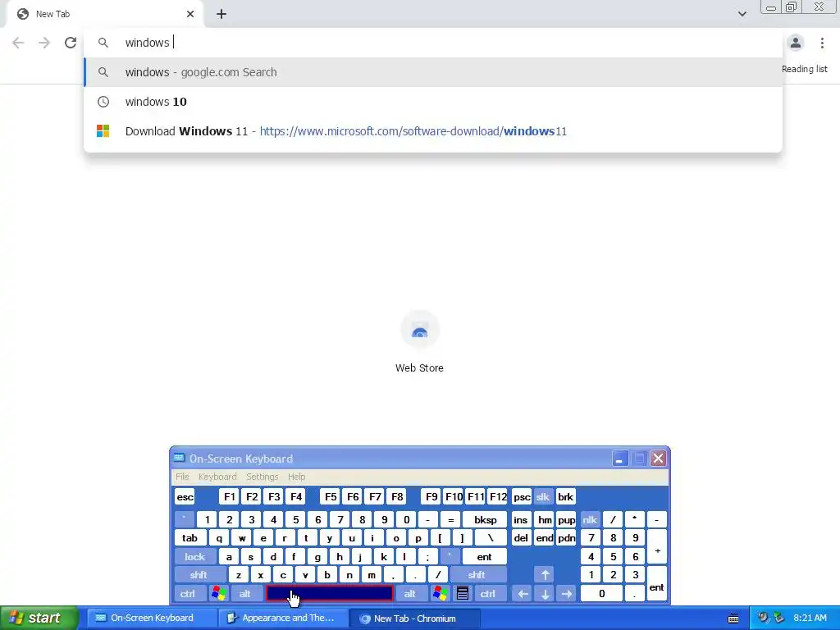The height and width of the screenshot is (630, 840).
Task: Click the psc key on the on-screen keyboard
Action: [x=521, y=497]
